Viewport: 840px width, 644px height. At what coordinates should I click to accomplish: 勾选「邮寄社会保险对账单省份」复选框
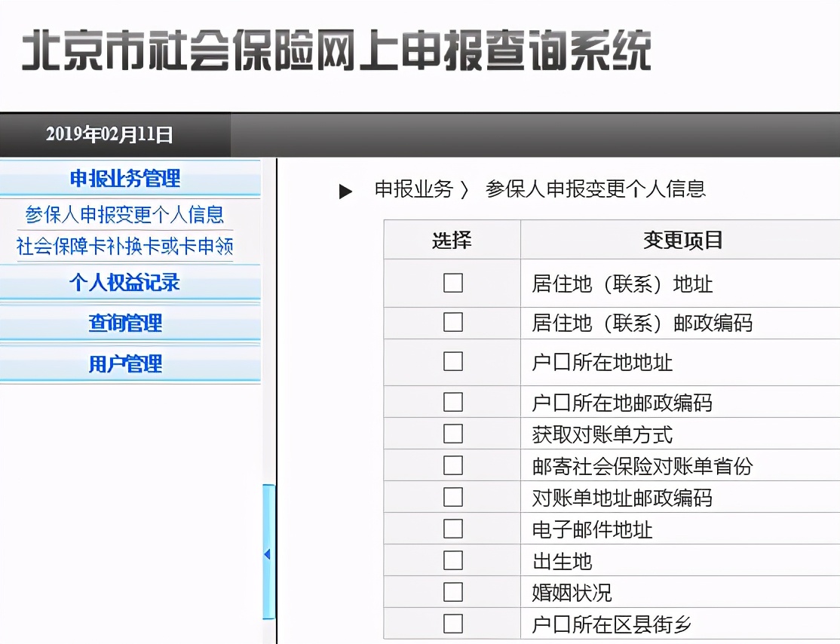pyautogui.click(x=452, y=465)
